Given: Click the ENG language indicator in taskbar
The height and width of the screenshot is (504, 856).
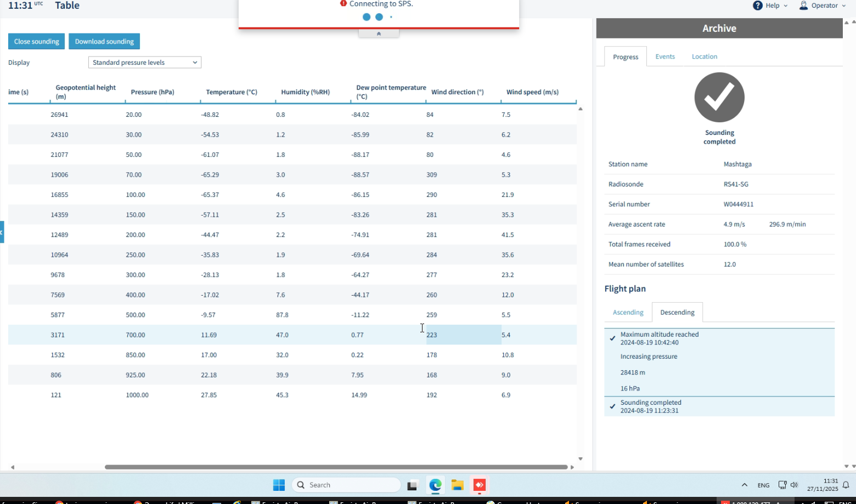Looking at the screenshot, I should (x=763, y=485).
